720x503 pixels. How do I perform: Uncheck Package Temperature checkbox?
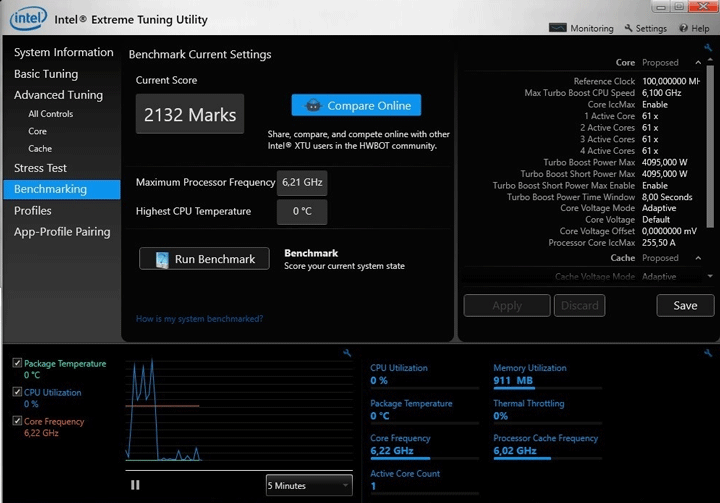click(x=17, y=363)
